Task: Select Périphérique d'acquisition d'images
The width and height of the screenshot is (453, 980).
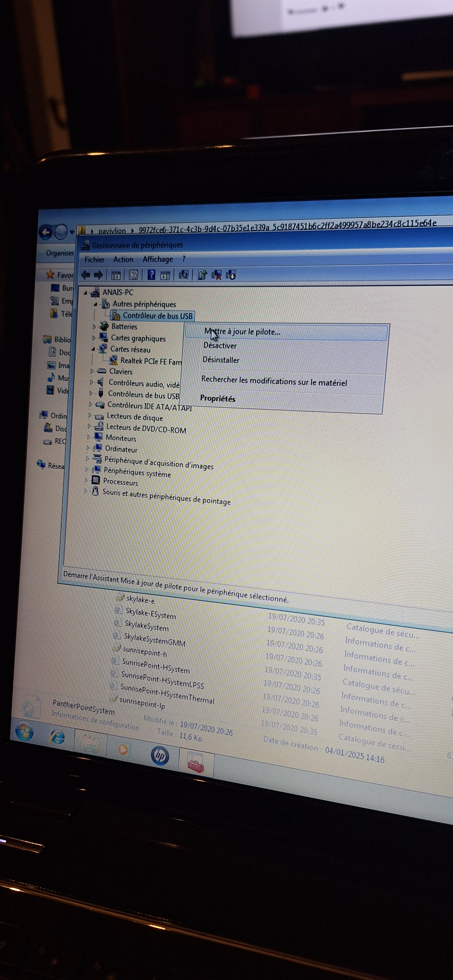Action: 159,463
